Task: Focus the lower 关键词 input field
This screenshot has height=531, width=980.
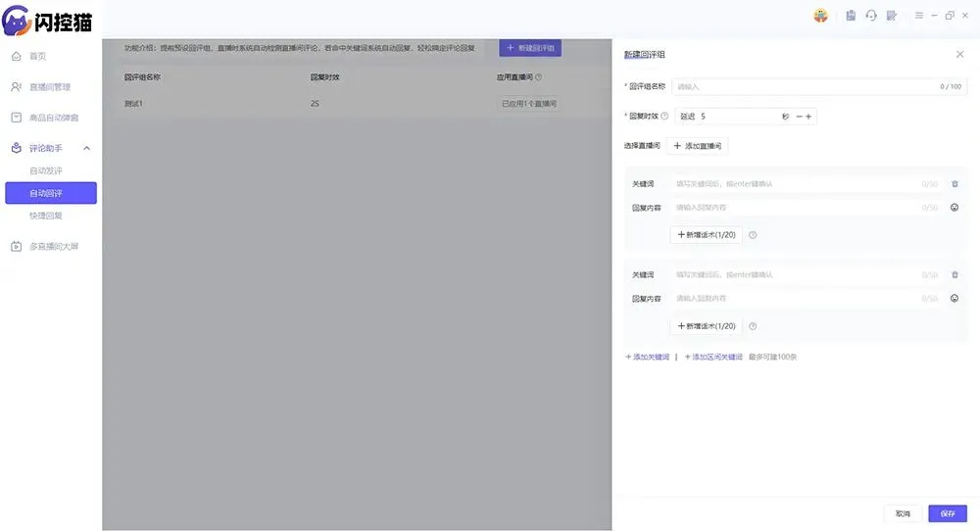Action: coord(807,275)
